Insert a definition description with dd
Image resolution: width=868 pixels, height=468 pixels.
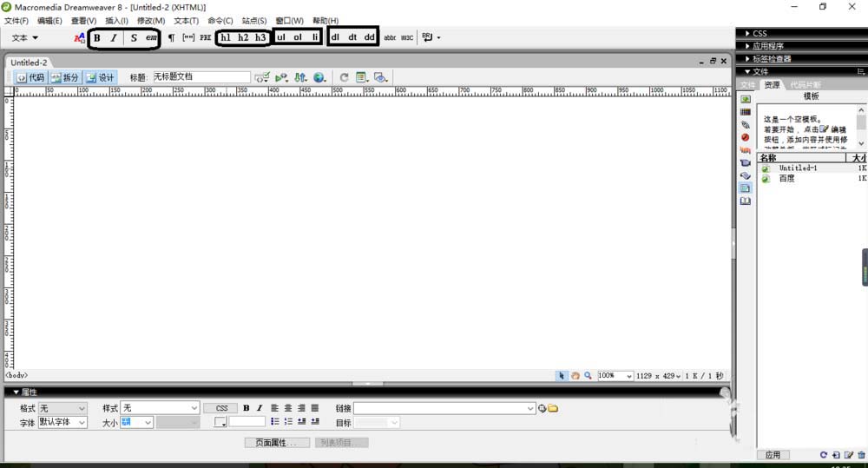click(369, 37)
